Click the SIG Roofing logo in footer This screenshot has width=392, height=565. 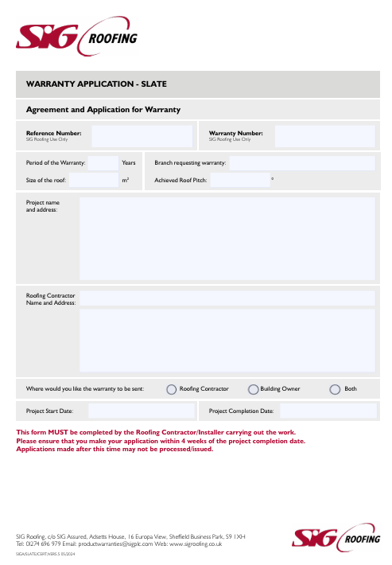point(336,538)
